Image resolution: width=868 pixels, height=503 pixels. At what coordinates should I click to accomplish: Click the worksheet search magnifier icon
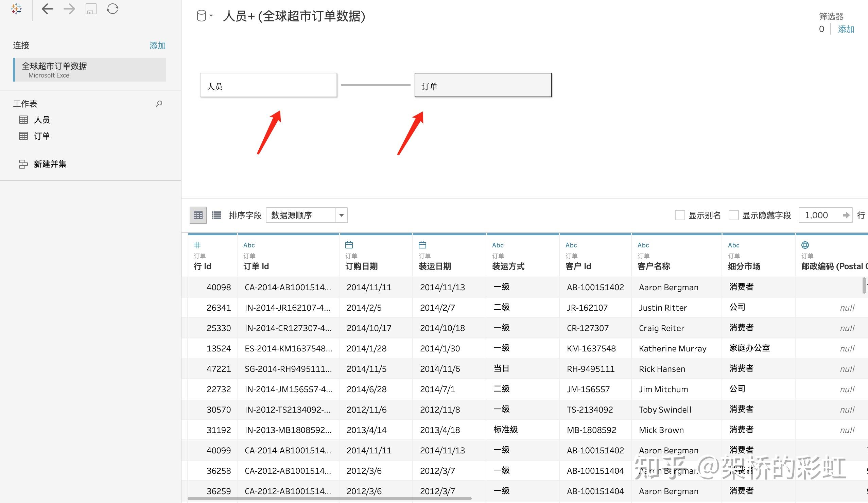click(x=159, y=103)
